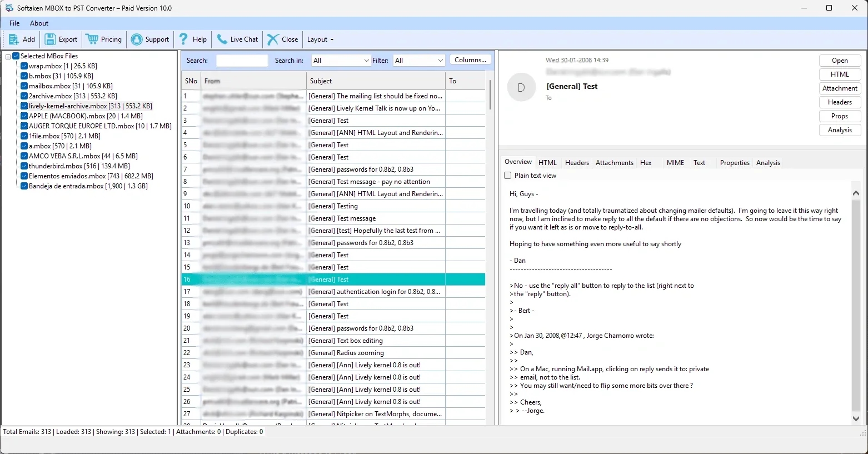868x454 pixels.
Task: Open Pricing via shopping cart icon
Action: pos(92,39)
